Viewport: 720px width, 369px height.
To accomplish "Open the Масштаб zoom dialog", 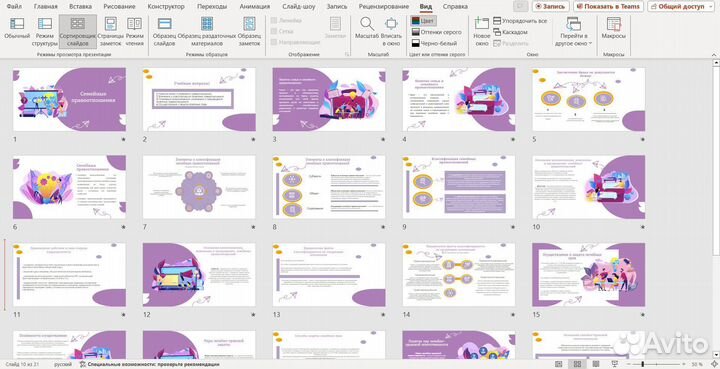I will click(x=367, y=28).
